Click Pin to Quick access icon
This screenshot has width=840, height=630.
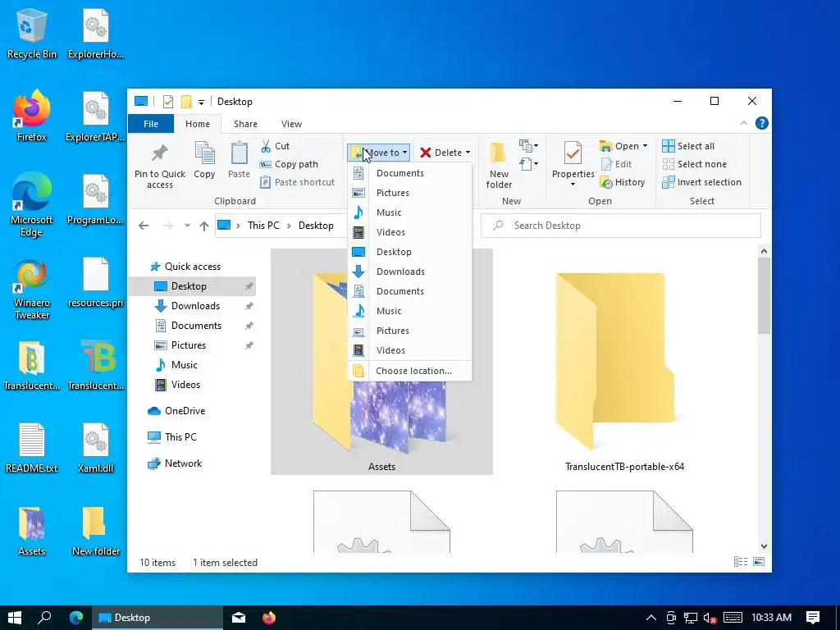(160, 153)
